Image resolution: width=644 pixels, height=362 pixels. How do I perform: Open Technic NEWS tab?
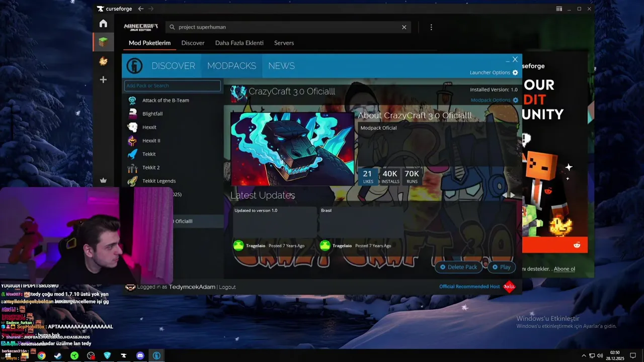coord(281,66)
